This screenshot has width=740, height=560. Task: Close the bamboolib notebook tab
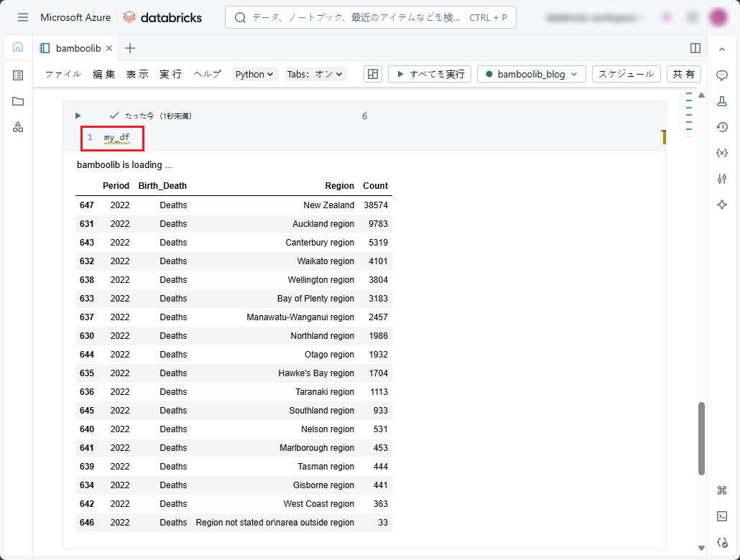point(109,48)
